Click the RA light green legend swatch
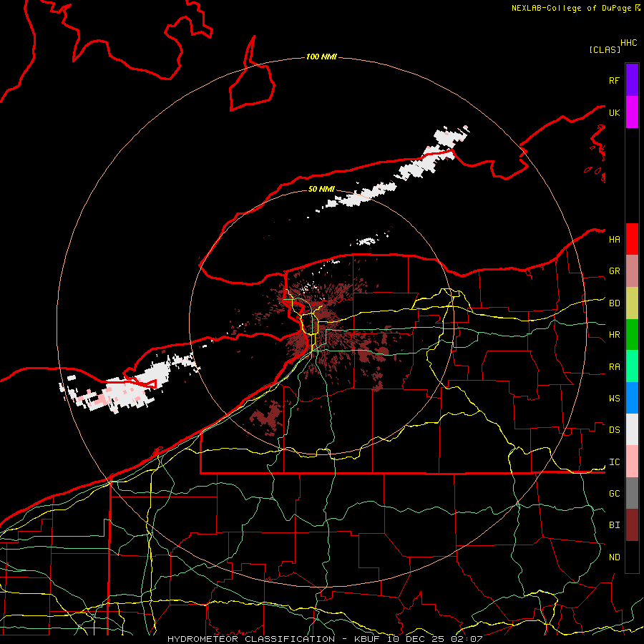644x644 pixels. tap(632, 366)
